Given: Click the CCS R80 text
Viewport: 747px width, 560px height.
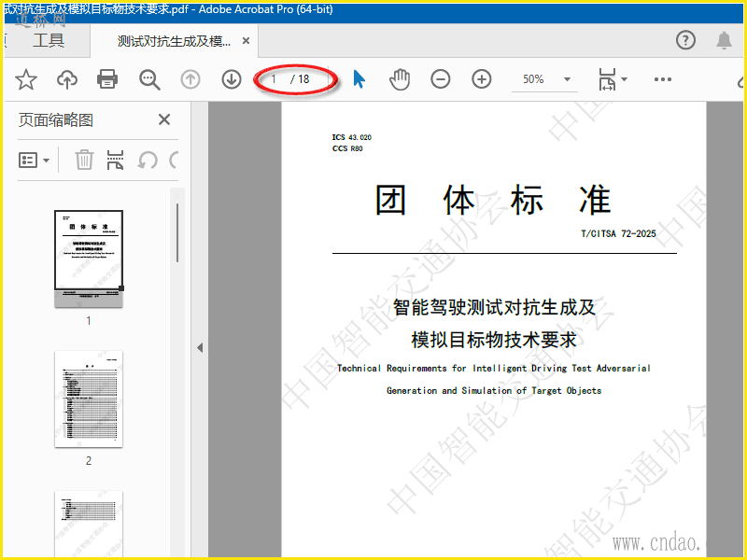Looking at the screenshot, I should pos(347,148).
